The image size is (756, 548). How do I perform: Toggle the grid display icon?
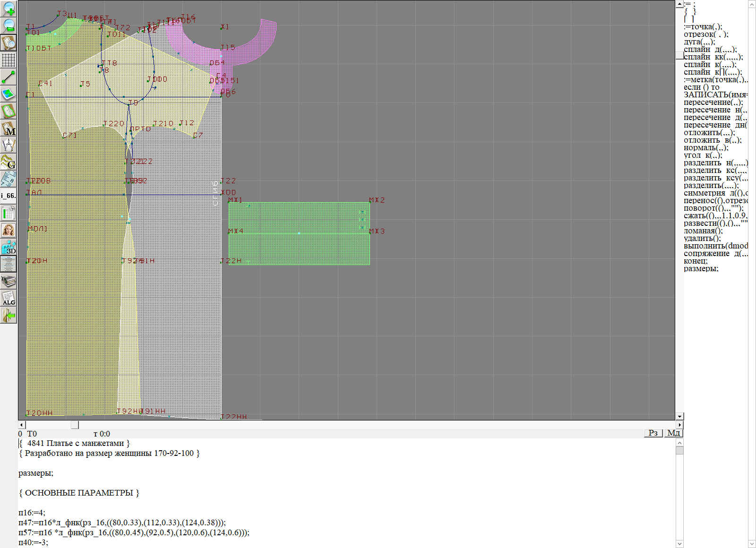tap(9, 60)
